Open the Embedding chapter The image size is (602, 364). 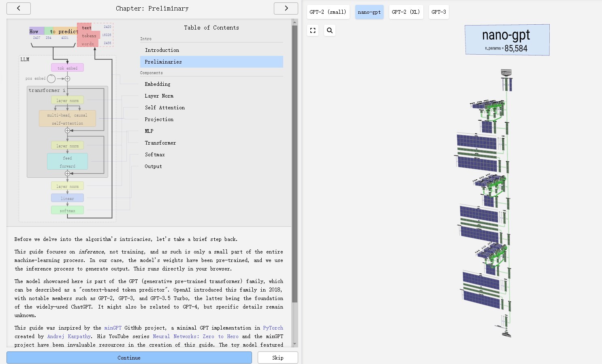(x=211, y=84)
